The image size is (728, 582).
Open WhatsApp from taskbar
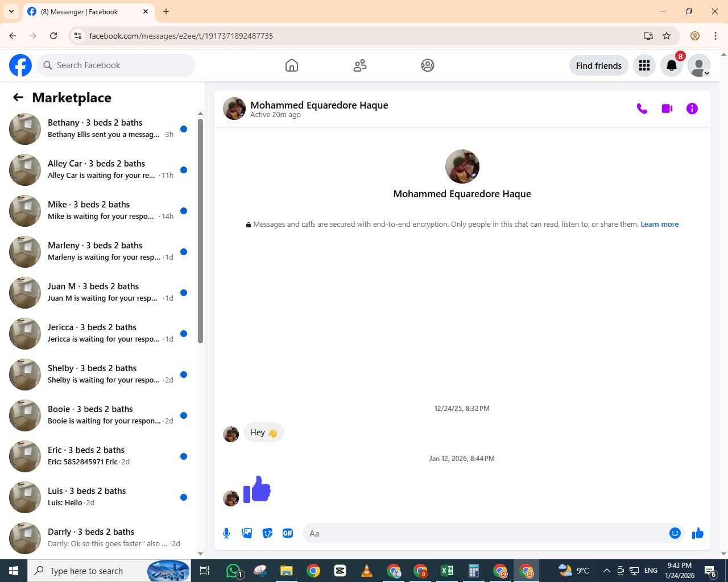pos(234,571)
